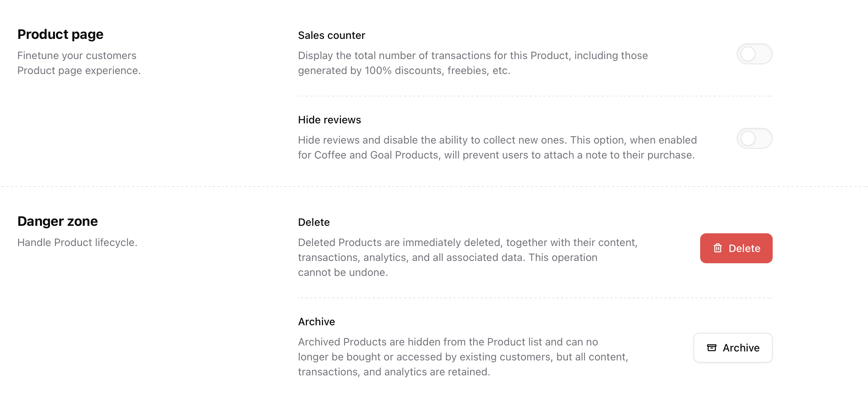Enable the Sales counter toggle

pyautogui.click(x=754, y=53)
